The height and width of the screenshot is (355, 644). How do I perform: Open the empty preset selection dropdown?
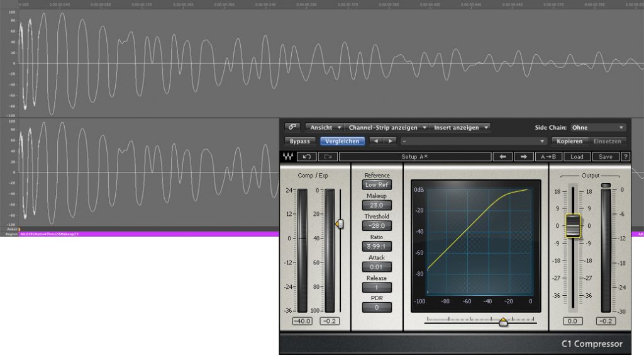tap(474, 141)
